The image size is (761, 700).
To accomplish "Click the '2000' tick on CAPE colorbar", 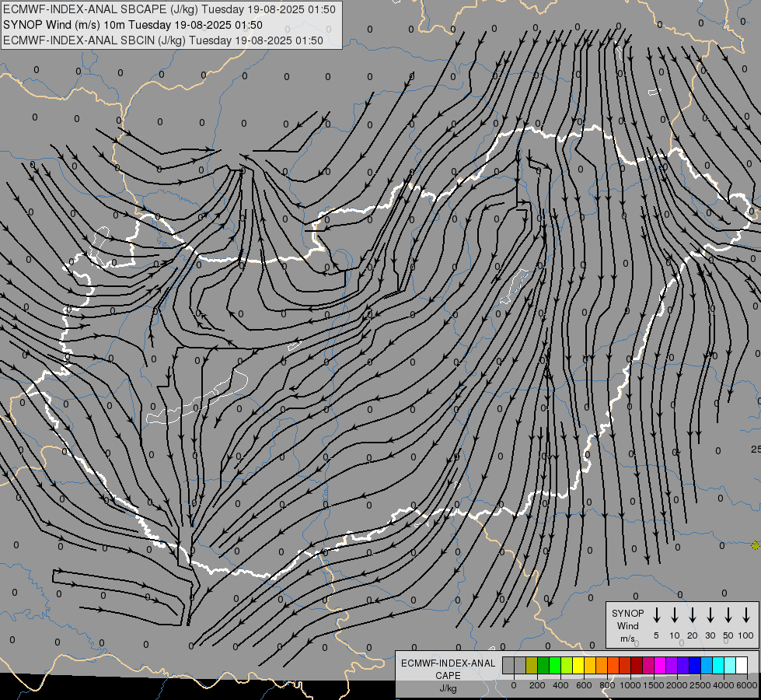I will coord(676,685).
